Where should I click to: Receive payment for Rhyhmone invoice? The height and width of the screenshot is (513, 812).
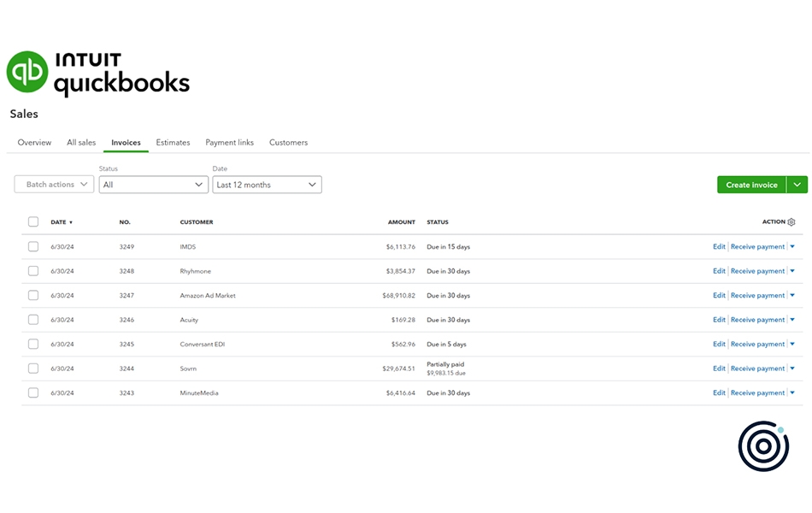click(x=757, y=271)
